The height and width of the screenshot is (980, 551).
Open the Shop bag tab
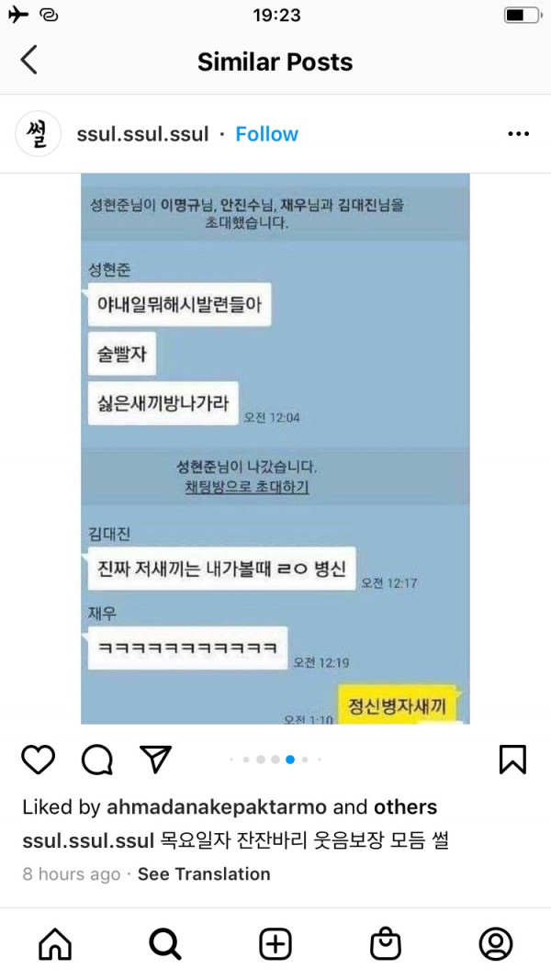pyautogui.click(x=386, y=944)
